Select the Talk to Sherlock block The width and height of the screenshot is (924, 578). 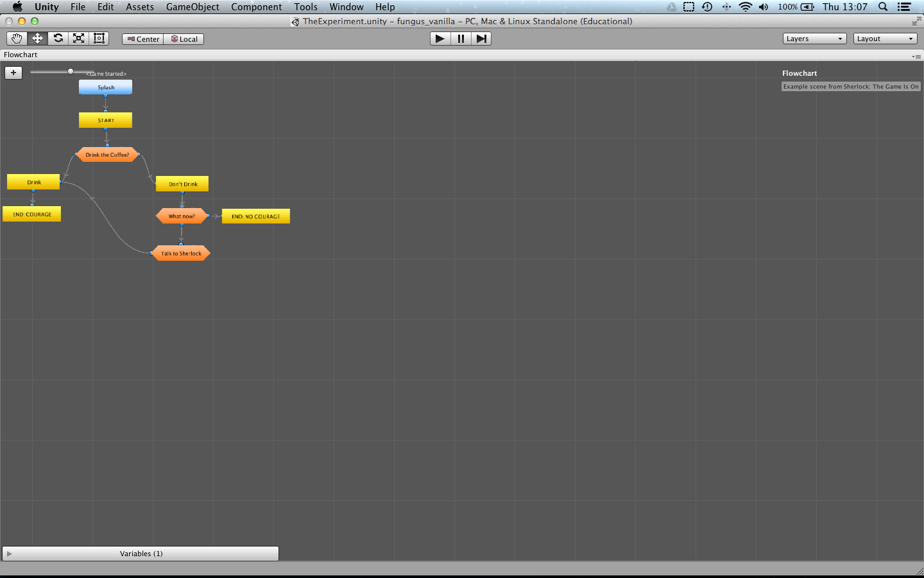click(181, 253)
